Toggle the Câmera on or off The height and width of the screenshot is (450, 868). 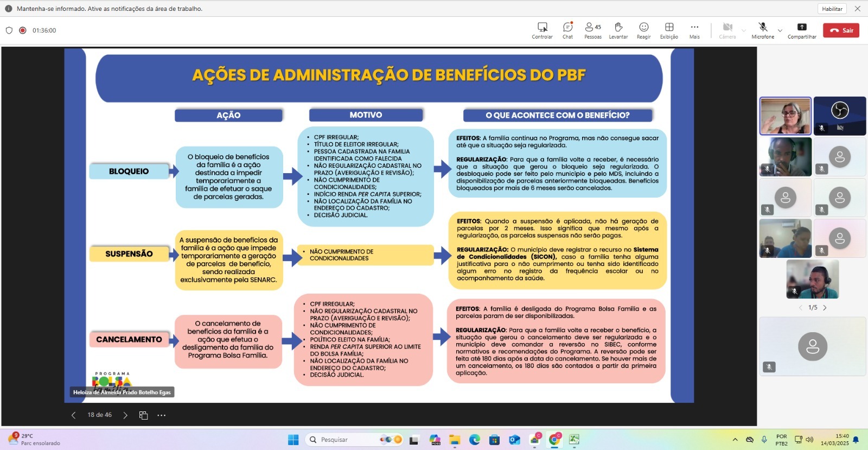(x=727, y=30)
